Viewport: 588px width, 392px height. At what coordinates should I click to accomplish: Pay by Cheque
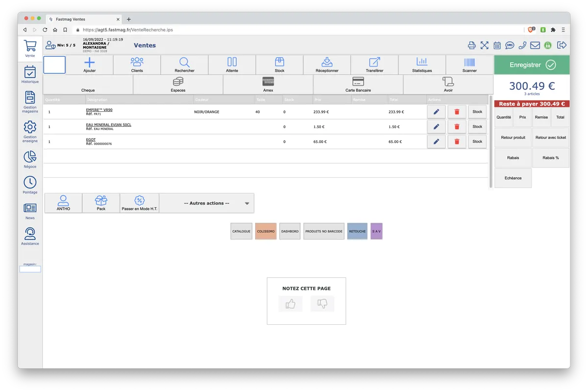click(x=88, y=84)
